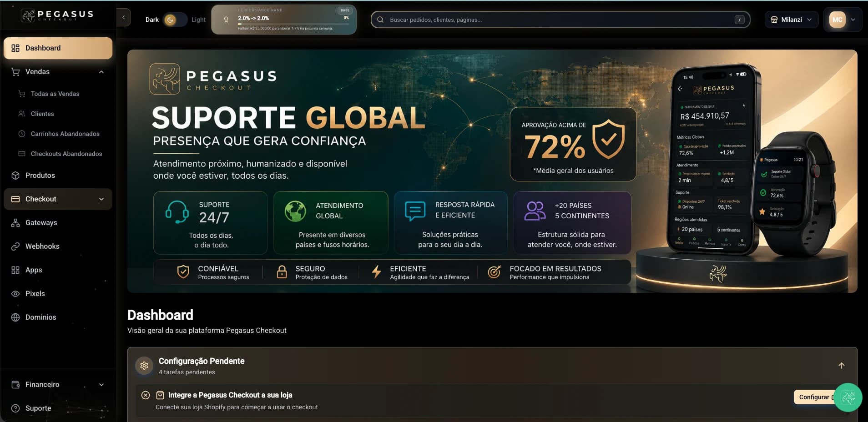Click the Clientes people icon
Screen dimensions: 868x422
[22, 114]
